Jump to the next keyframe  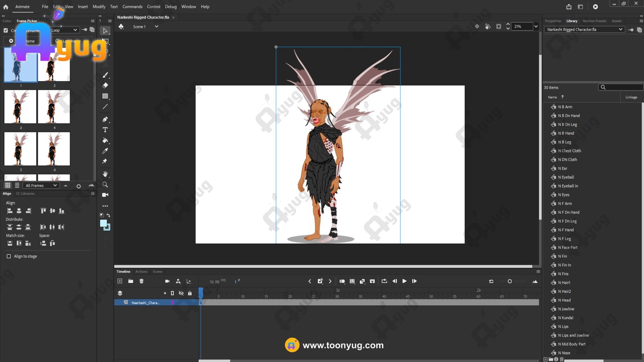[330, 281]
